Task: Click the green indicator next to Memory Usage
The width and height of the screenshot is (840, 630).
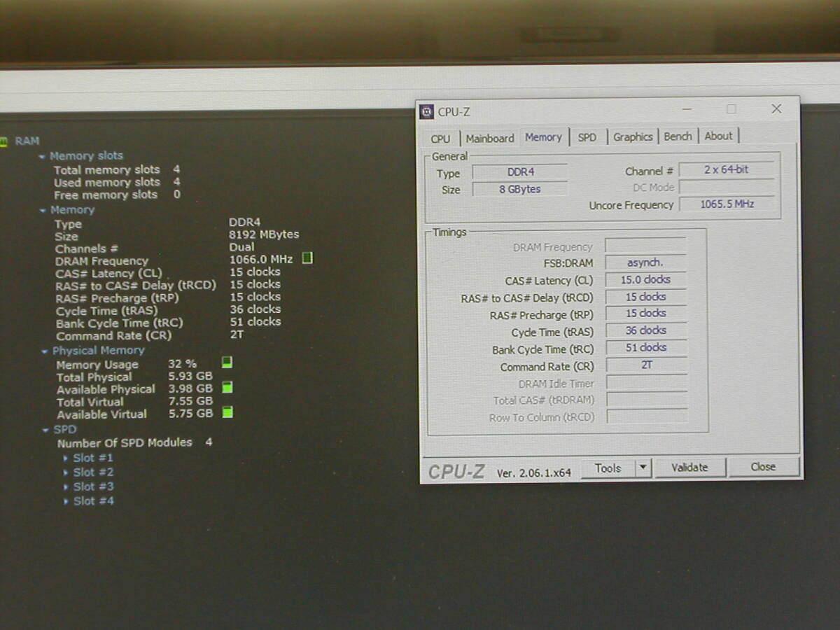Action: [x=227, y=362]
